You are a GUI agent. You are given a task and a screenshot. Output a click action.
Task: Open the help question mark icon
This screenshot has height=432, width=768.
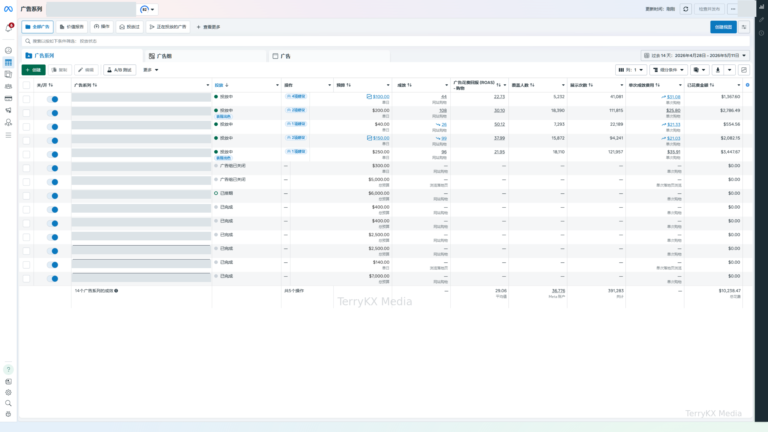pyautogui.click(x=8, y=369)
